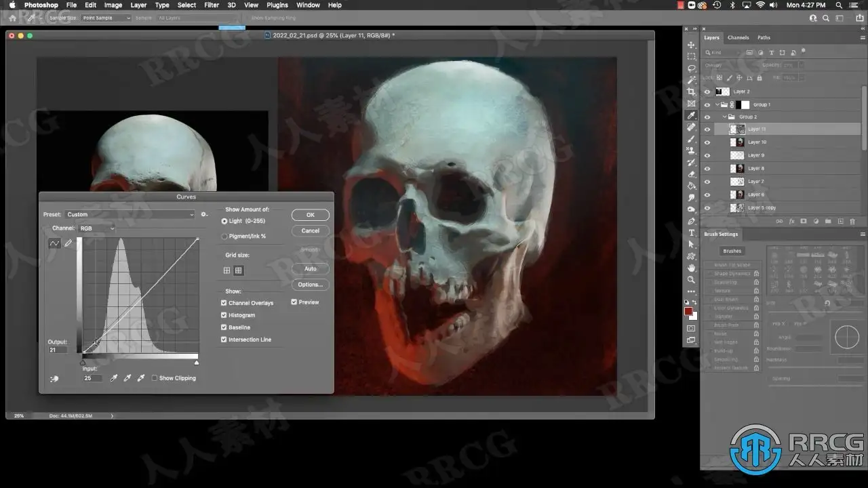Set Curves grid to simple quarter-tone grid

tap(226, 270)
